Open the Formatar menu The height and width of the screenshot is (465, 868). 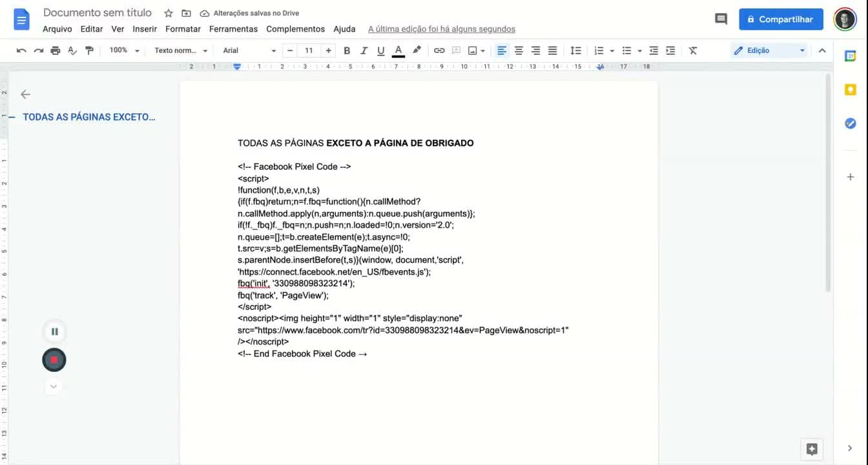[183, 29]
